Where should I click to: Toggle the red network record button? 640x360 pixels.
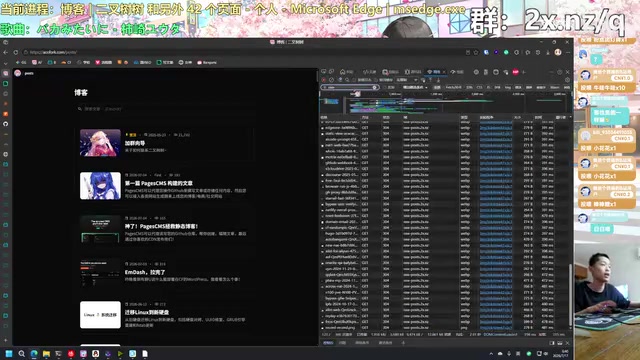click(324, 80)
